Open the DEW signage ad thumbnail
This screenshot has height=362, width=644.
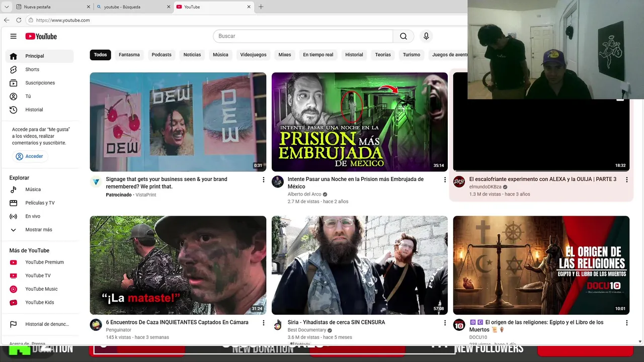coord(178,122)
